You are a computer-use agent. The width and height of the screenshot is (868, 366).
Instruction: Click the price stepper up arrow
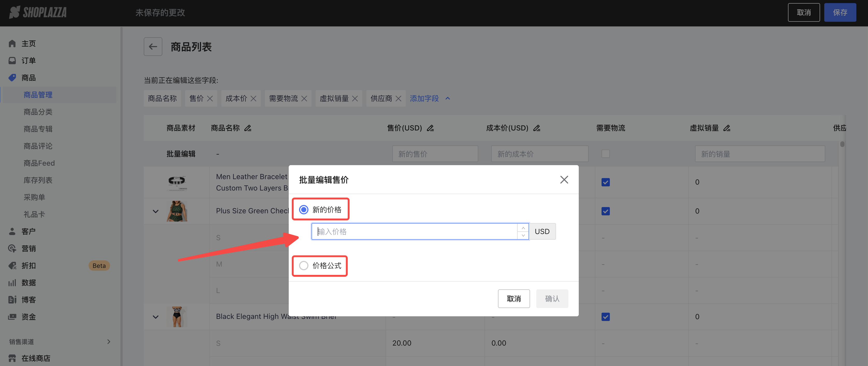coord(523,228)
